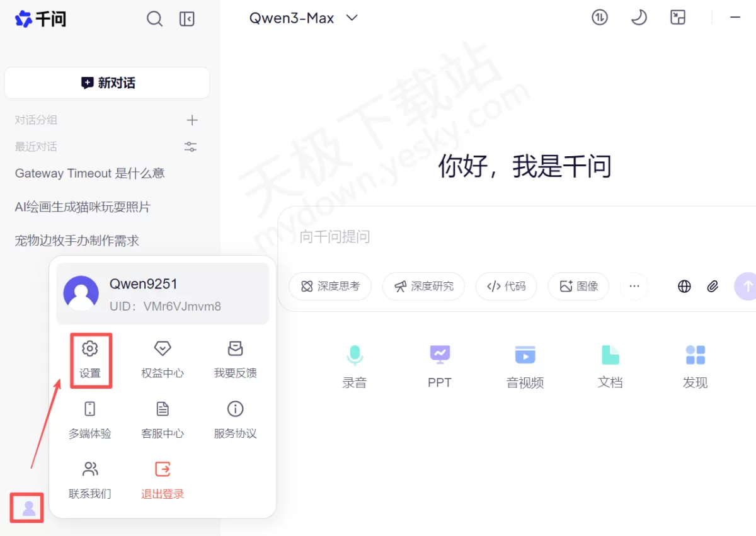Image resolution: width=756 pixels, height=536 pixels.
Task: Click the 对话分组 label
Action: [36, 120]
